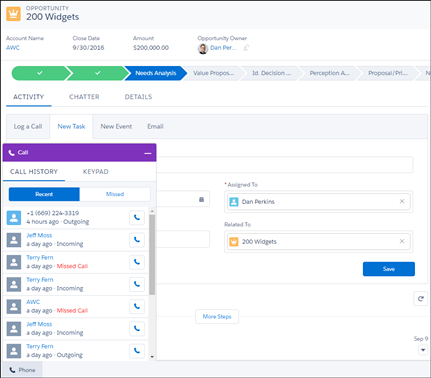This screenshot has height=378, width=431.
Task: Refresh the activity timeline
Action: pos(421,299)
